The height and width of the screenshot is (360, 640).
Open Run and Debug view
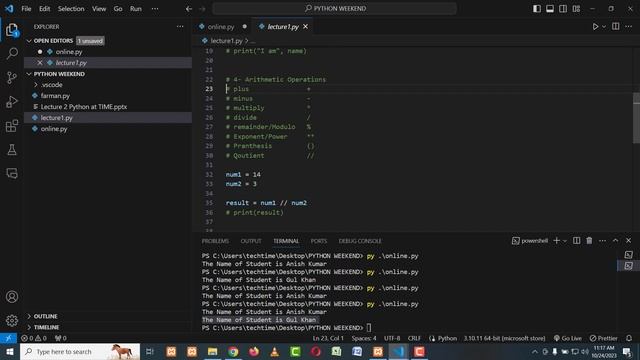(x=12, y=102)
